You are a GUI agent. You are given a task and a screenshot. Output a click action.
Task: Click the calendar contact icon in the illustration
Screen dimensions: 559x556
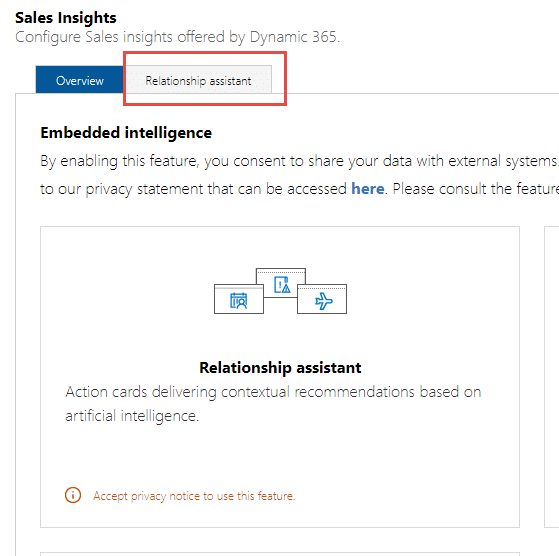(239, 300)
